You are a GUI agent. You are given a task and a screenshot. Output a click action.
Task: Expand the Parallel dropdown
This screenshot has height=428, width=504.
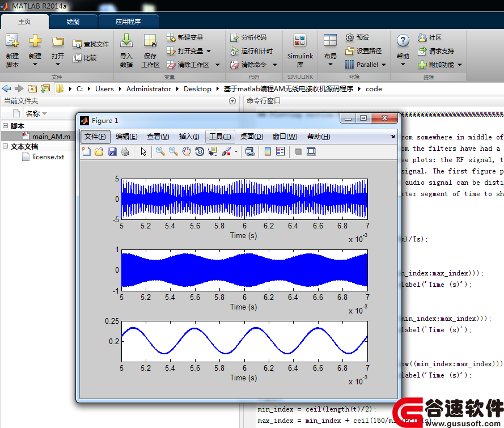(x=384, y=65)
